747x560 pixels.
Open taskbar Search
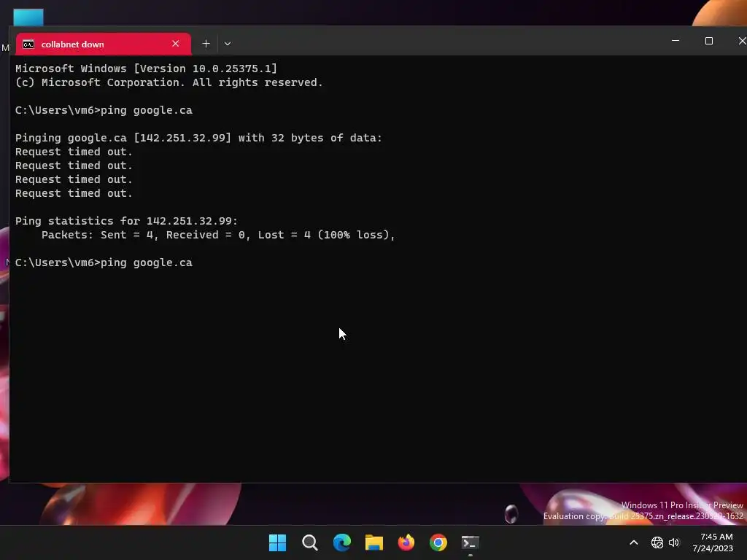pos(309,542)
